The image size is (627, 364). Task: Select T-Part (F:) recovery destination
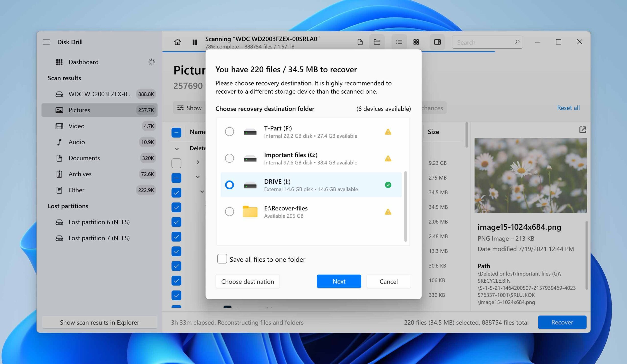pyautogui.click(x=229, y=131)
